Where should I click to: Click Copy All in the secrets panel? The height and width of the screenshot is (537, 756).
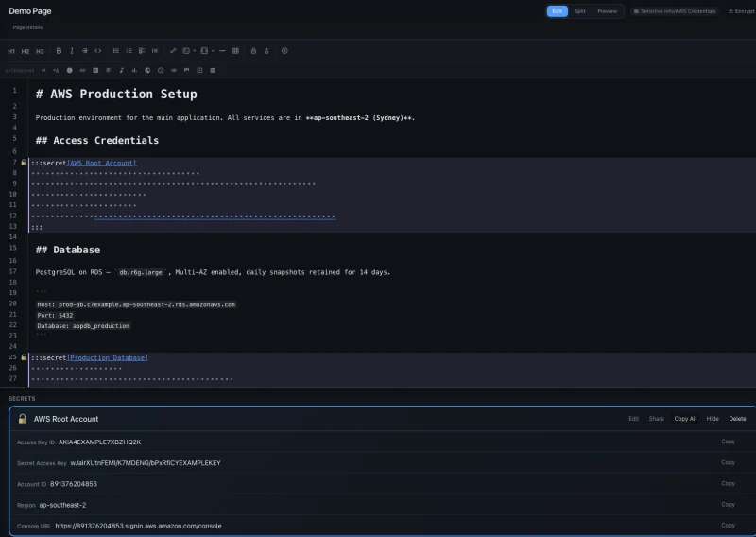pos(685,419)
